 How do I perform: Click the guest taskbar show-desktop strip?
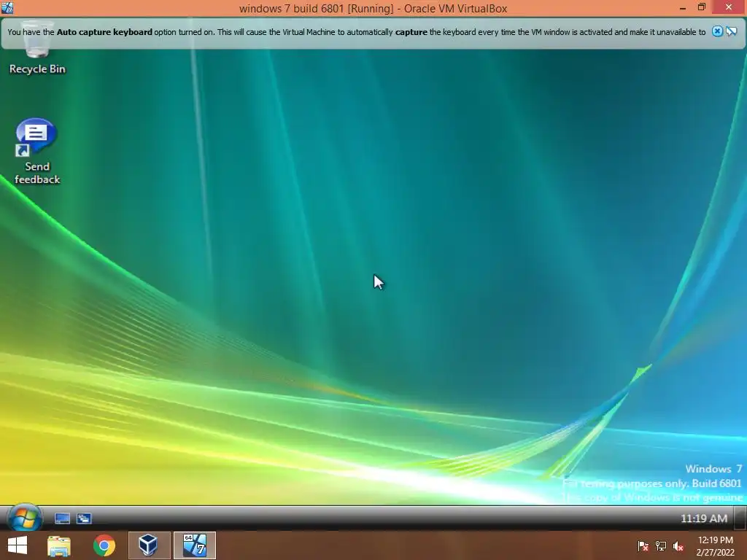(x=740, y=518)
